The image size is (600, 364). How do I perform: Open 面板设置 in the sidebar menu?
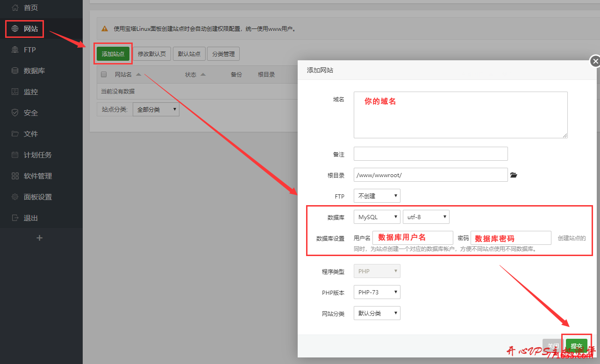(x=37, y=197)
